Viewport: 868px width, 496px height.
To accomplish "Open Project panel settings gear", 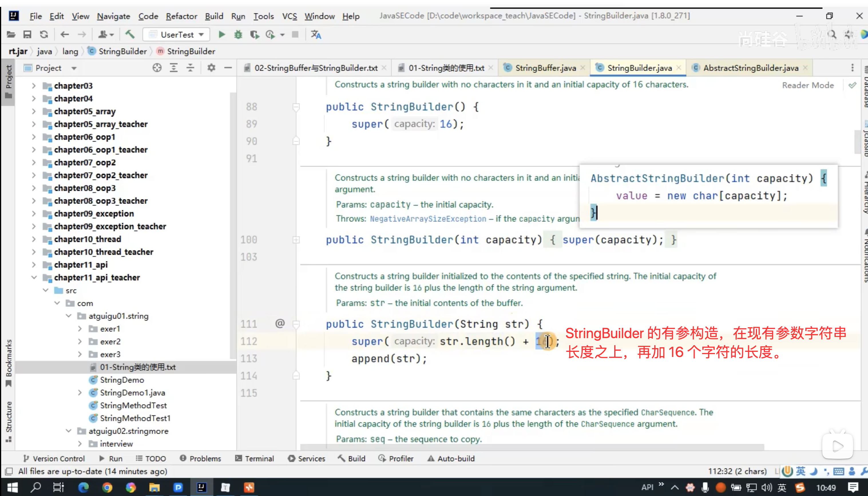I will click(x=211, y=68).
